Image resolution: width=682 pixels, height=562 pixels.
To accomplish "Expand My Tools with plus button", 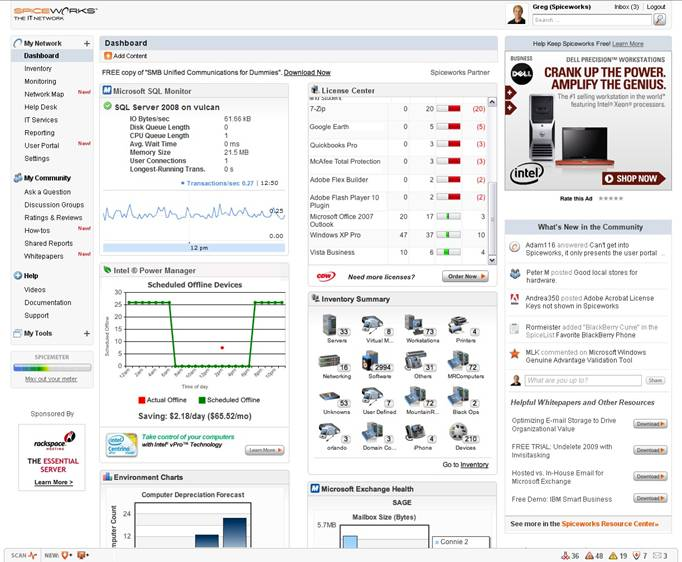I will 87,333.
